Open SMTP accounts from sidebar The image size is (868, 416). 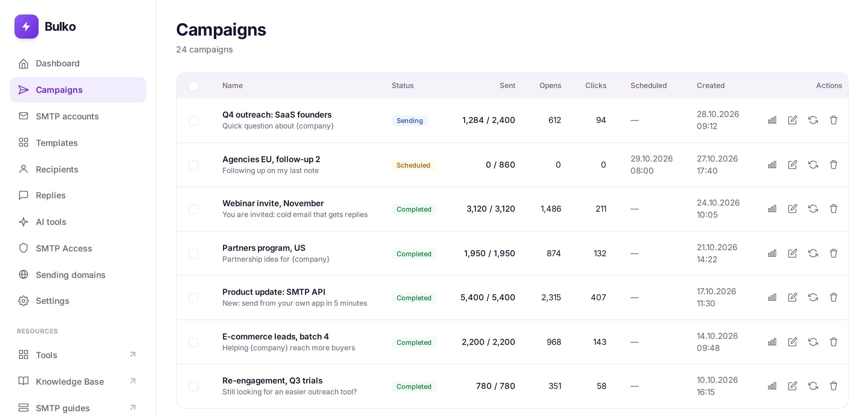(x=78, y=116)
